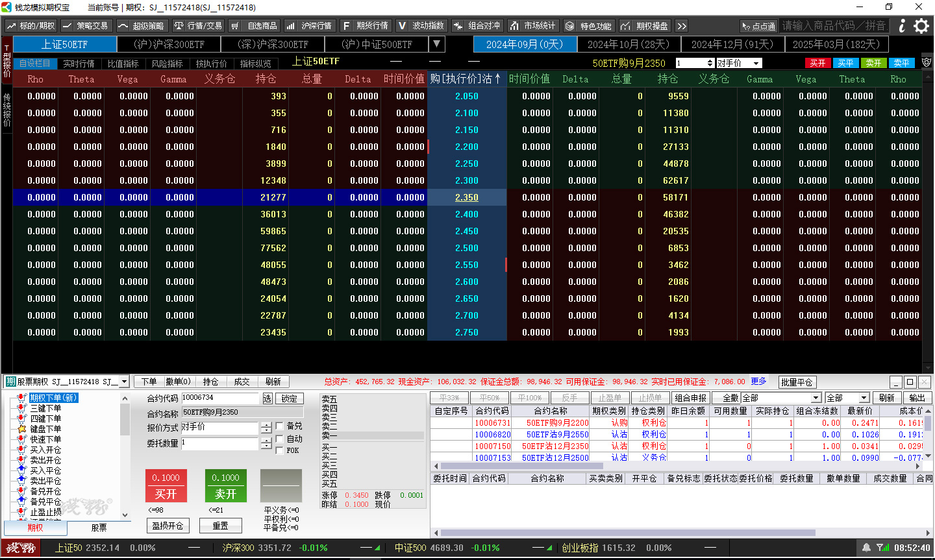935x560 pixels.
Task: Switch to 2024年10月(28天) expiry tab
Action: click(628, 44)
